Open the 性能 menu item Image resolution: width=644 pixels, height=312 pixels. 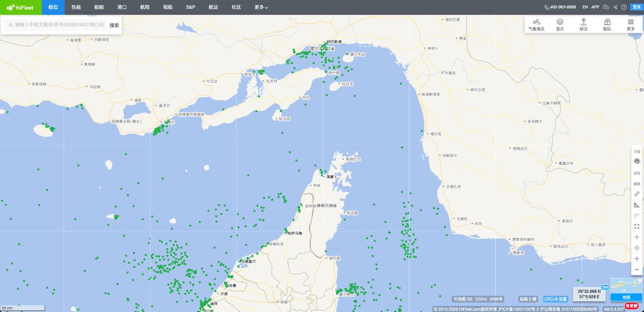click(x=76, y=8)
